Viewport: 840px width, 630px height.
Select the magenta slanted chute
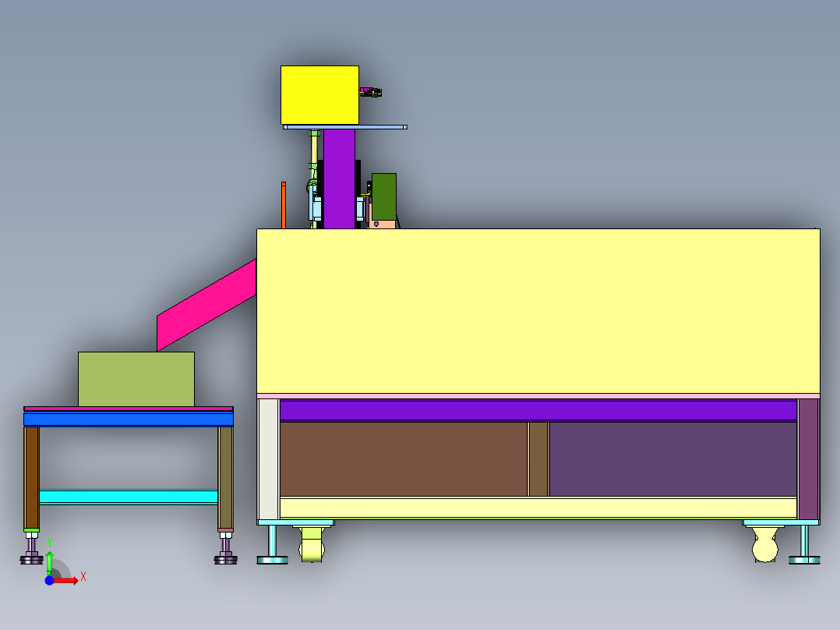pos(206,305)
